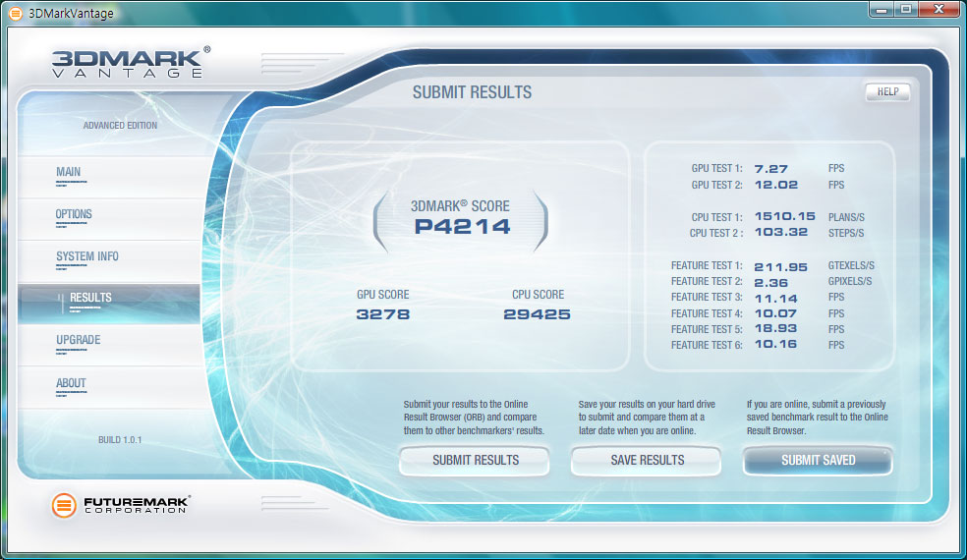Select the RESULTS sidebar item
Screen dimensions: 967x560
point(90,299)
